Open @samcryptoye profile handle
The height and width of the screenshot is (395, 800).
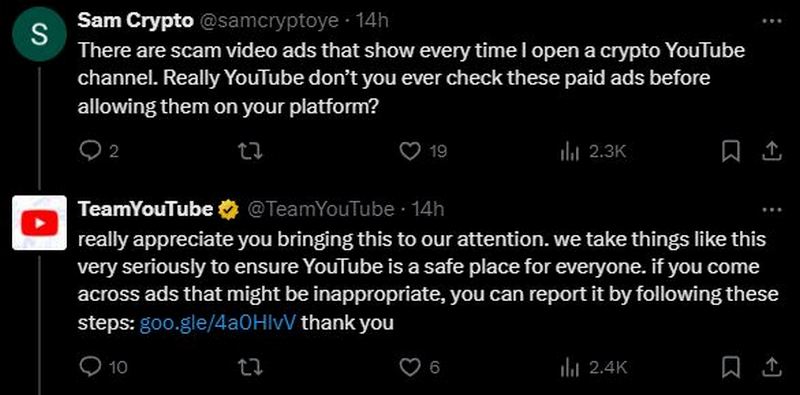click(271, 21)
